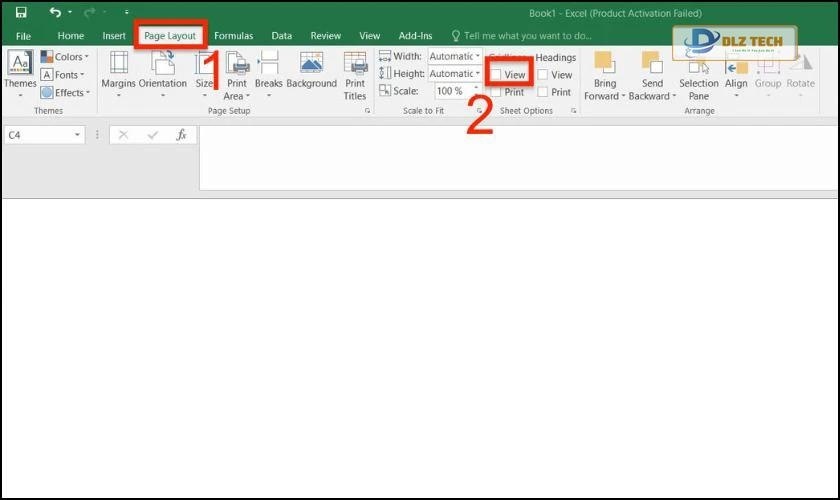This screenshot has height=500, width=840.
Task: Switch to the Formulas tab
Action: [233, 35]
